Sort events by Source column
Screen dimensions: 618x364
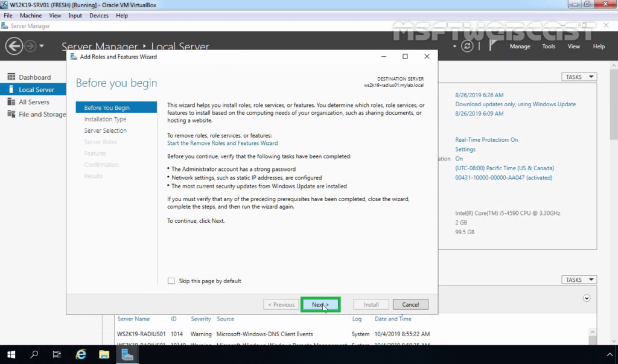point(226,319)
